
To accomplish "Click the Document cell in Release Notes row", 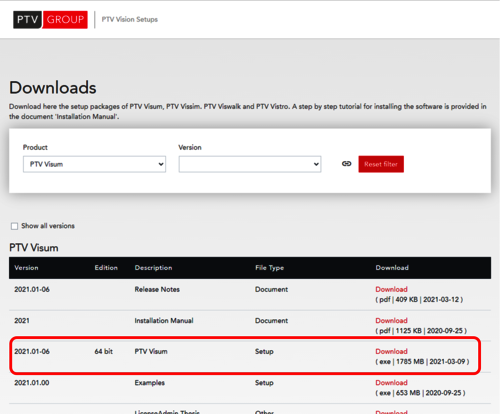I will pos(271,289).
